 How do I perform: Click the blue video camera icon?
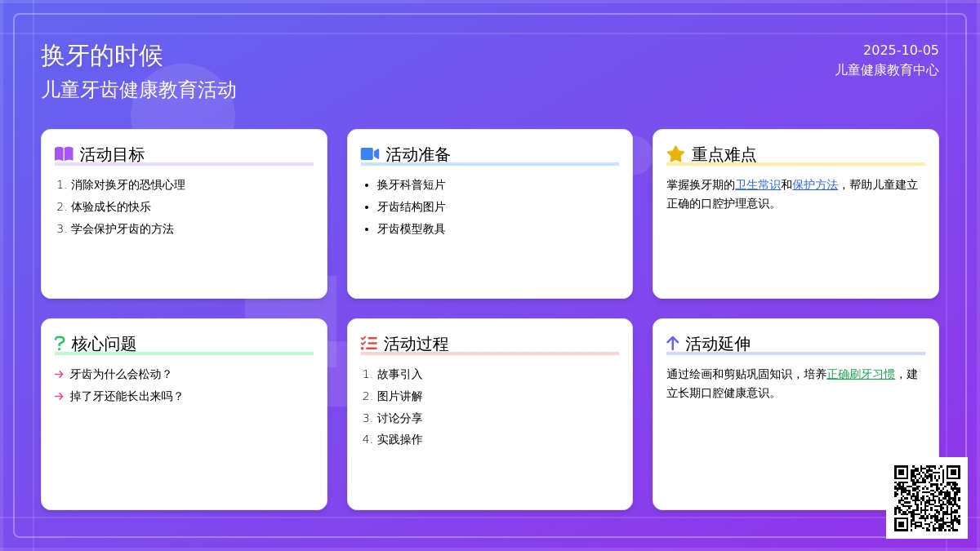(370, 154)
